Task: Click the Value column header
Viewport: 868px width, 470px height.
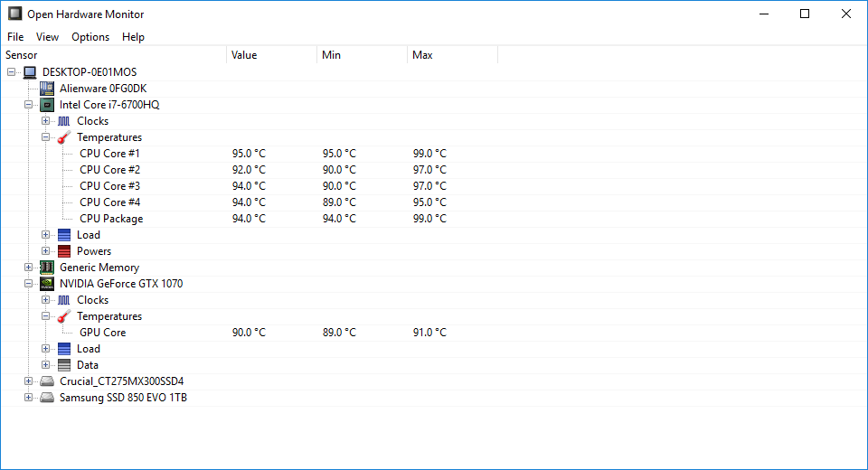Action: point(272,55)
